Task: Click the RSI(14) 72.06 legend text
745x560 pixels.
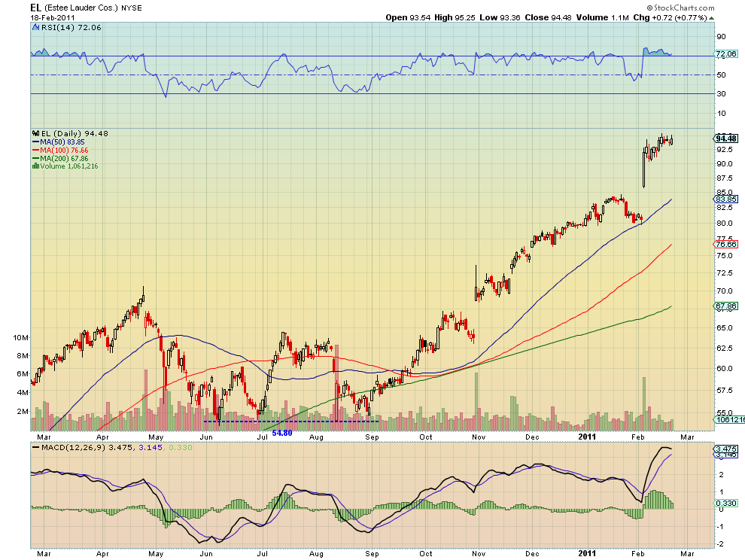Action: pos(71,28)
